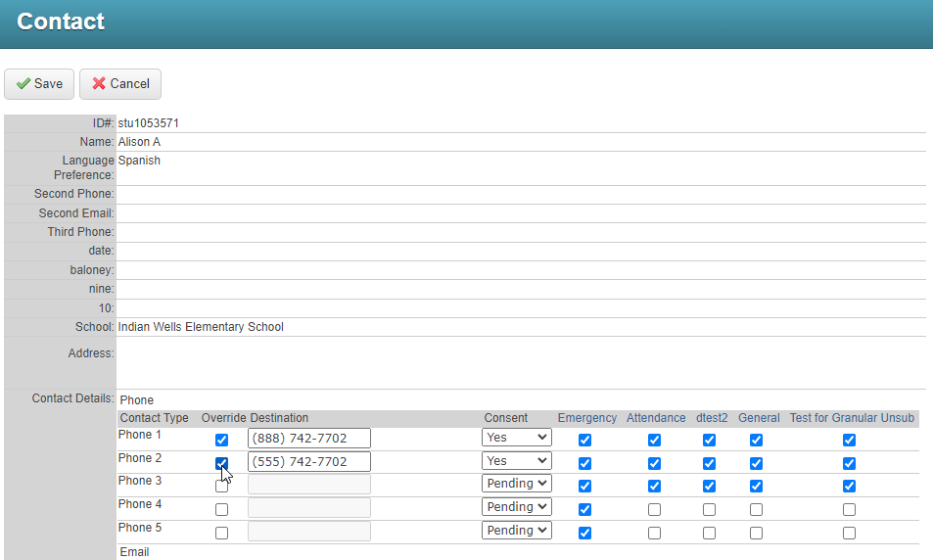Toggle the Phone 2 Override checkbox

point(221,463)
